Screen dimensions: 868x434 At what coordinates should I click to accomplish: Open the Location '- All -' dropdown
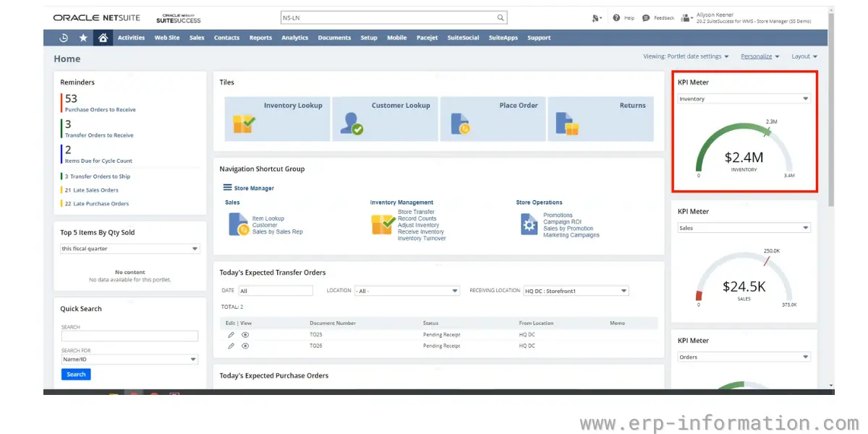[x=407, y=291]
